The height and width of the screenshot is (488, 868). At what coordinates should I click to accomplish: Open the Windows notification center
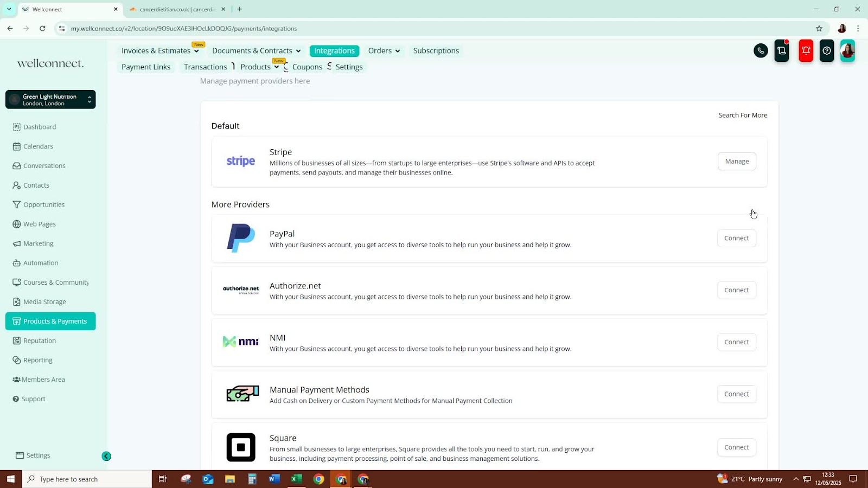(853, 479)
